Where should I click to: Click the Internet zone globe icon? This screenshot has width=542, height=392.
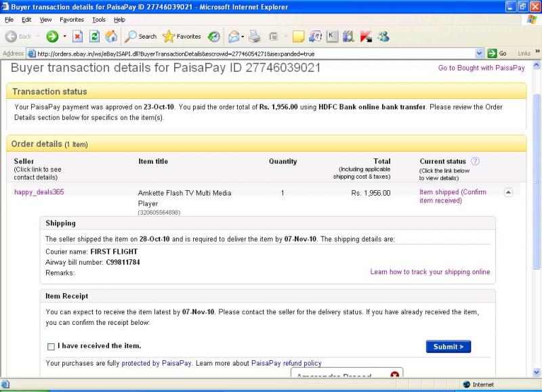tap(467, 385)
